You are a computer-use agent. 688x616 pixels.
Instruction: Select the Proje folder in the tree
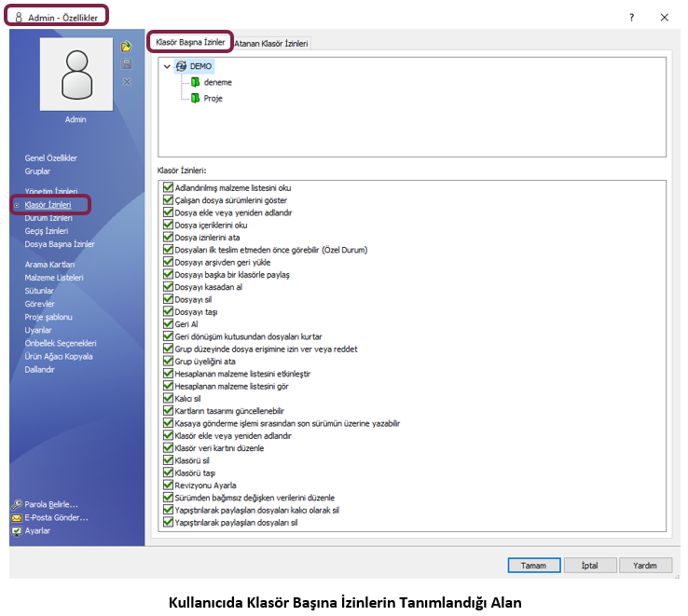point(213,98)
